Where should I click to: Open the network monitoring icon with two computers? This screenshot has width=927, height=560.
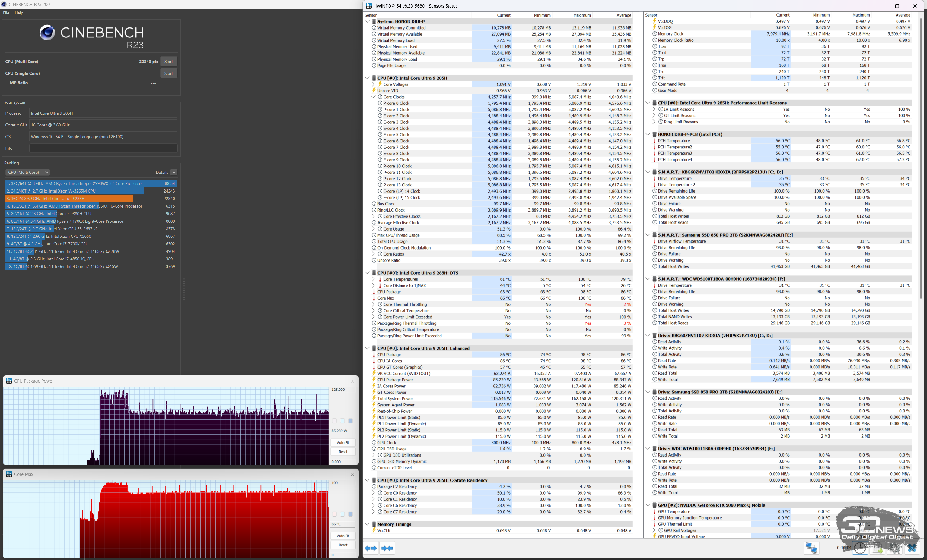pyautogui.click(x=811, y=548)
